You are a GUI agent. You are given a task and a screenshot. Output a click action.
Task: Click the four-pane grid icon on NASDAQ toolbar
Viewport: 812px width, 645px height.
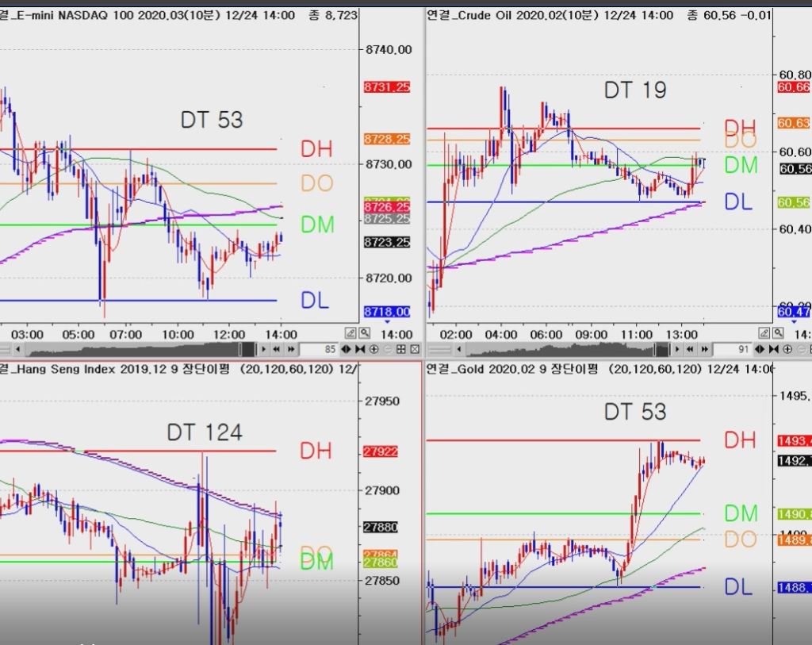click(x=401, y=349)
